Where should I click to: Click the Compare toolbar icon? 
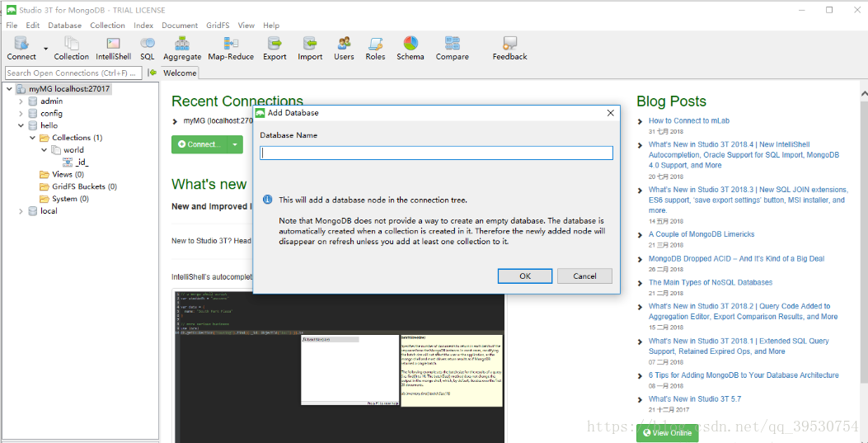point(453,48)
